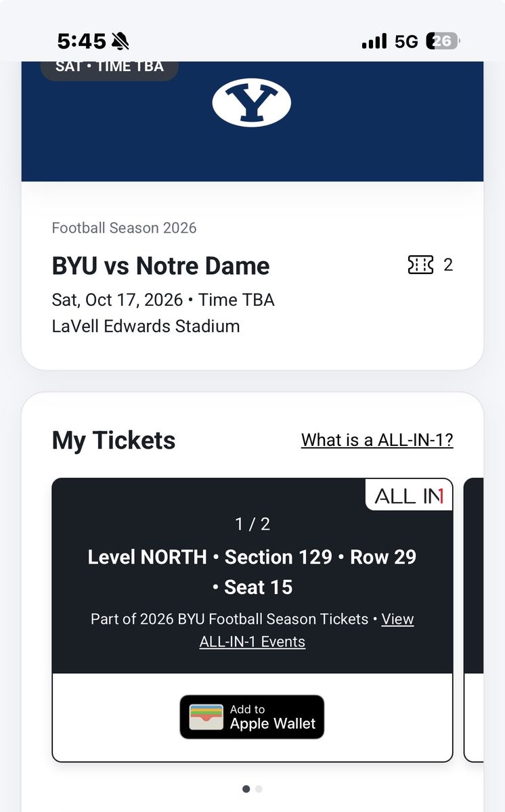The height and width of the screenshot is (812, 505).
Task: Select the second carousel page dot
Action: pyautogui.click(x=259, y=789)
